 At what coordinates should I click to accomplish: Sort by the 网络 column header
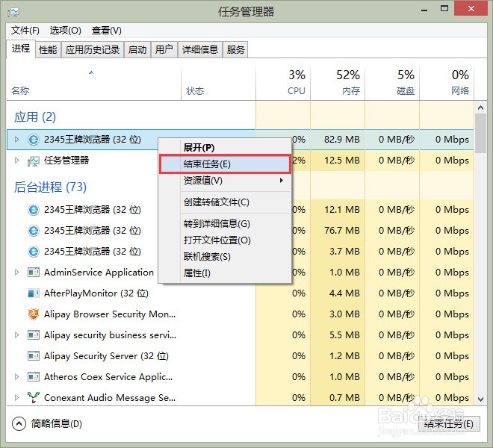click(x=447, y=84)
